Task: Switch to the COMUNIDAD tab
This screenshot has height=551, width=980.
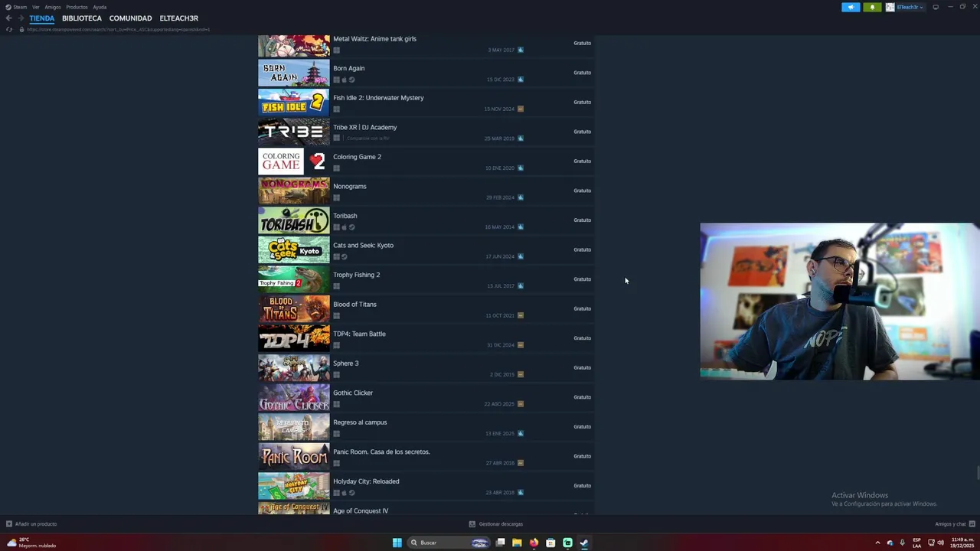Action: [130, 18]
